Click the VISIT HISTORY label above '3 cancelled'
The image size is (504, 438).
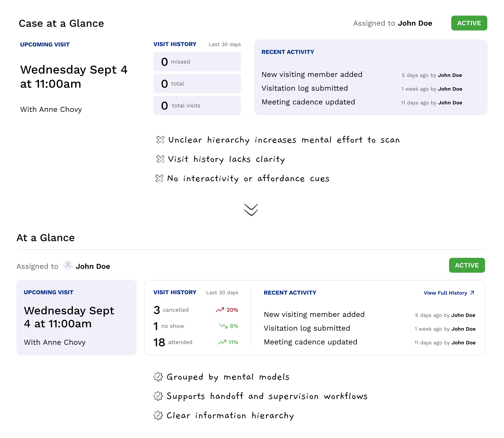175,292
